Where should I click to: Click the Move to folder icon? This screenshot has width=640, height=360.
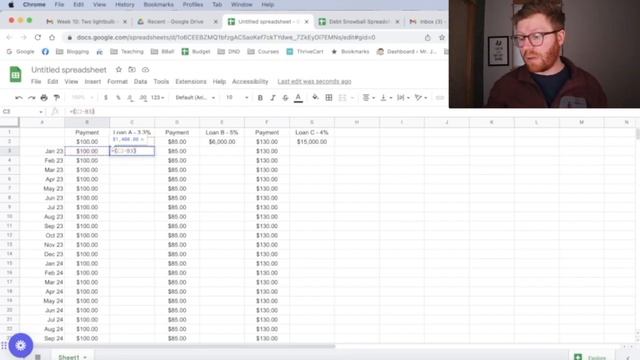(x=132, y=70)
